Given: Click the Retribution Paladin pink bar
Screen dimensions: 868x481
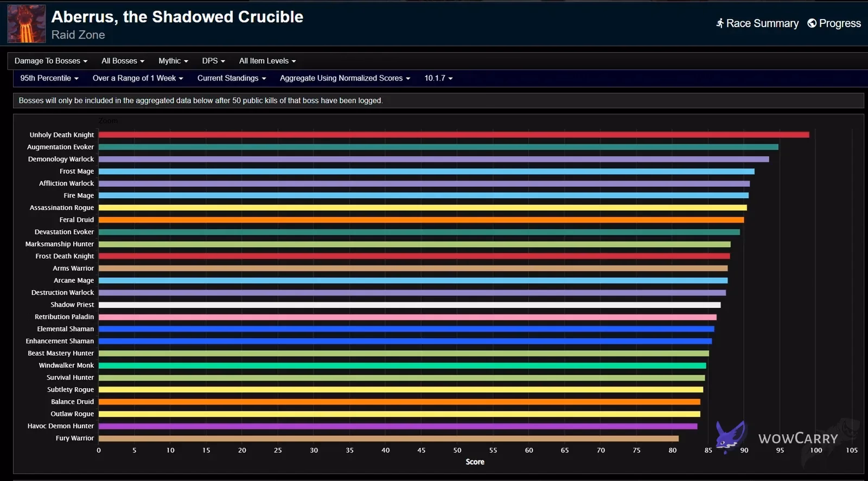Looking at the screenshot, I should point(407,317).
